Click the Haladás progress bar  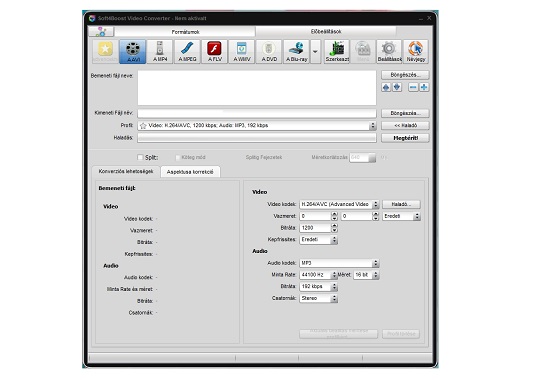point(257,138)
